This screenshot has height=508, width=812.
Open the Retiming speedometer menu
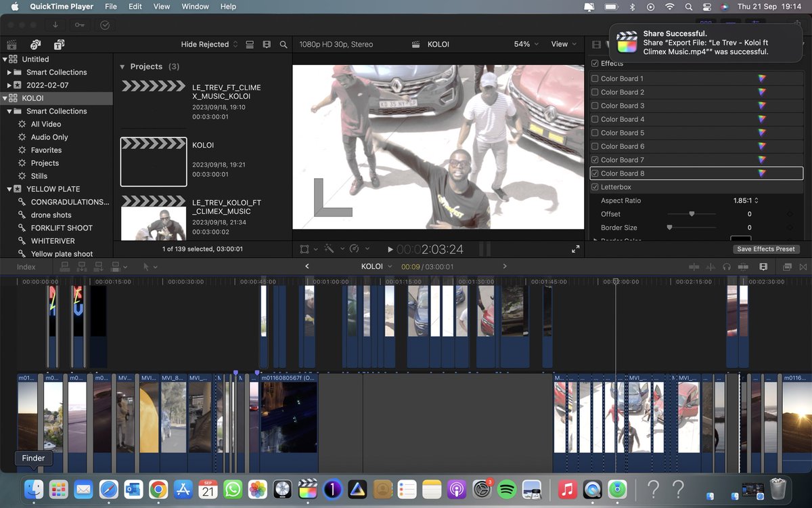point(359,249)
